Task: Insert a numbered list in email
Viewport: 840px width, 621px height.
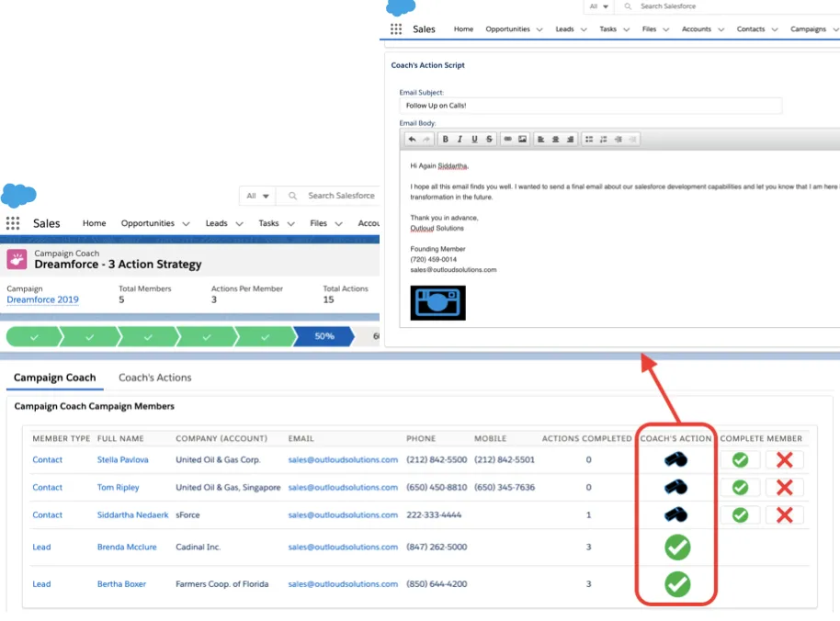Action: pyautogui.click(x=603, y=140)
